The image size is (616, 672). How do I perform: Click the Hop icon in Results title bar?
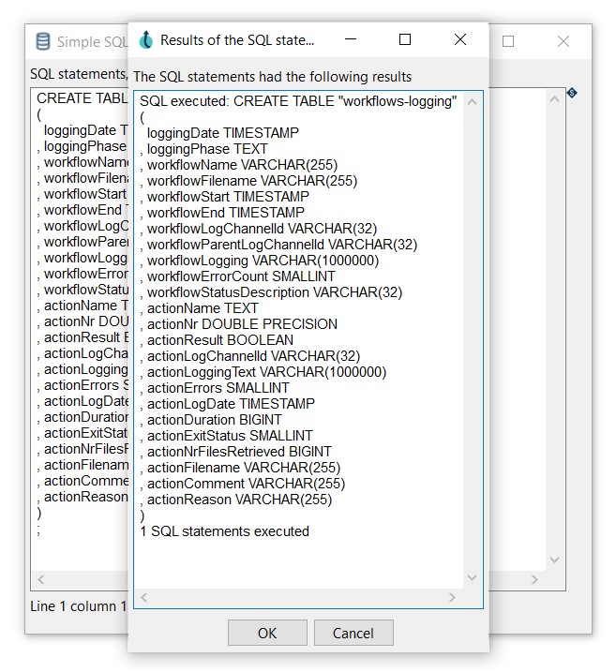click(145, 40)
